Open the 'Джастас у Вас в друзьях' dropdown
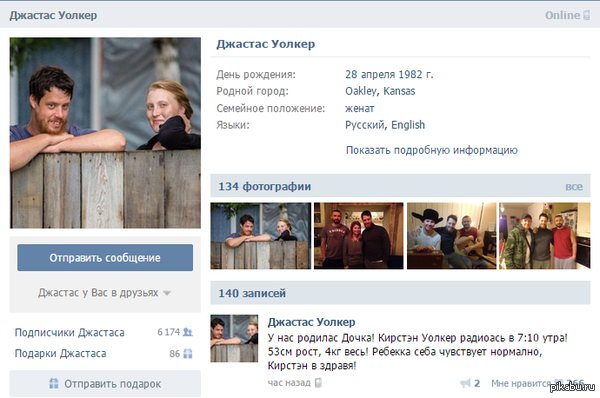Image resolution: width=600 pixels, height=398 pixels. tap(104, 293)
